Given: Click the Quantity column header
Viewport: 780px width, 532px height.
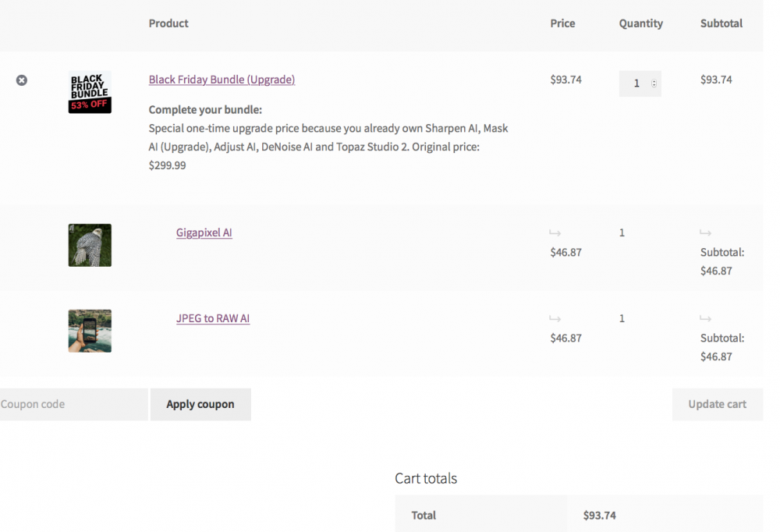Looking at the screenshot, I should pos(640,23).
